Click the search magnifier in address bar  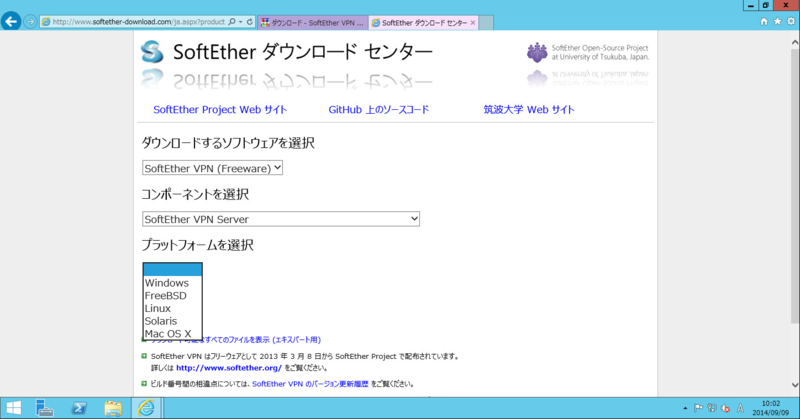pyautogui.click(x=232, y=22)
